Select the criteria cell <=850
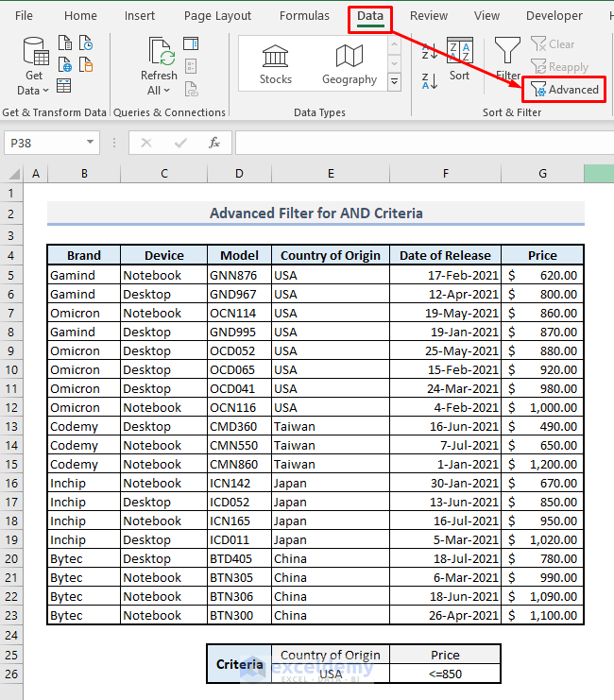Image resolution: width=614 pixels, height=700 pixels. point(445,674)
